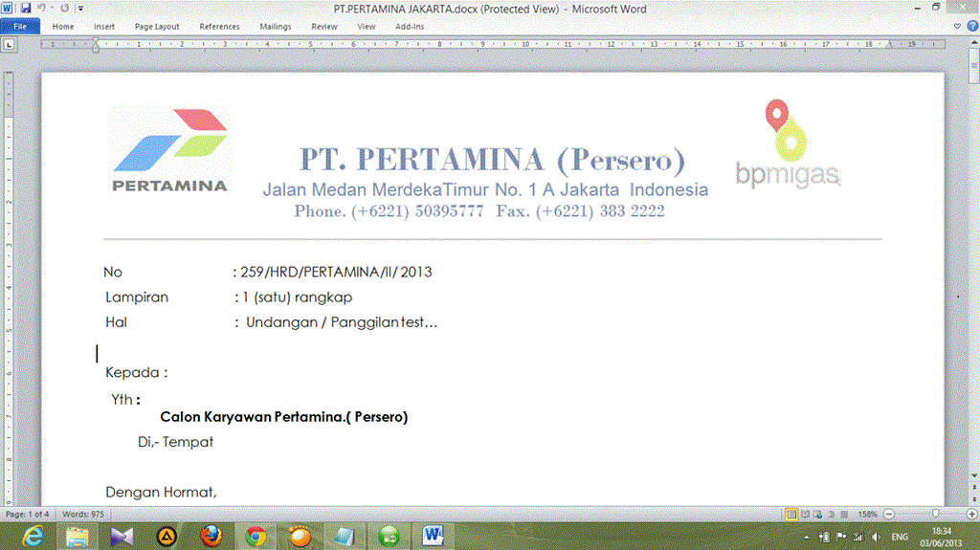Open the Review tab
The height and width of the screenshot is (550, 980).
coord(324,26)
